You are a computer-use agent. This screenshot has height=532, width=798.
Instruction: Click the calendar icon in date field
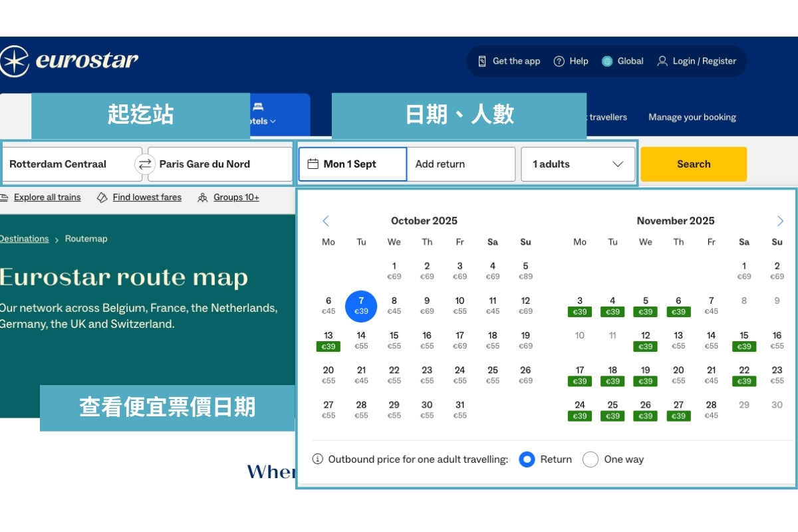313,164
